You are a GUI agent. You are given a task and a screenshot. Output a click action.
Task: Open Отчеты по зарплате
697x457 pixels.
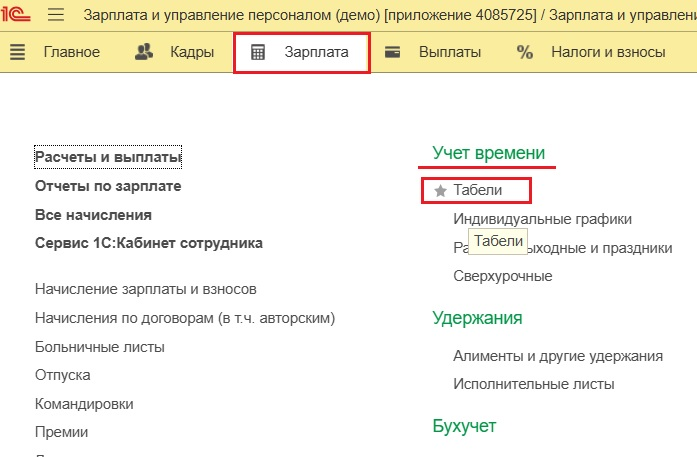(x=108, y=186)
